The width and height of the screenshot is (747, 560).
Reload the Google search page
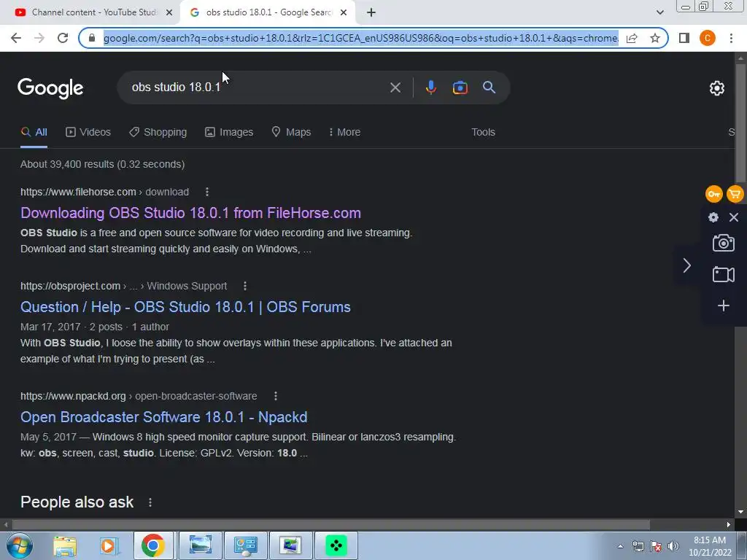pos(63,38)
